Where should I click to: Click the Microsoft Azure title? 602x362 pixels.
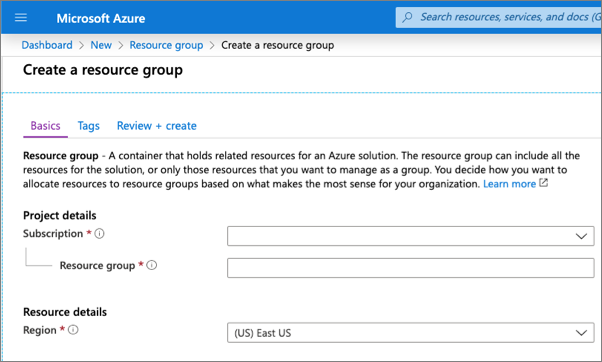(x=101, y=18)
